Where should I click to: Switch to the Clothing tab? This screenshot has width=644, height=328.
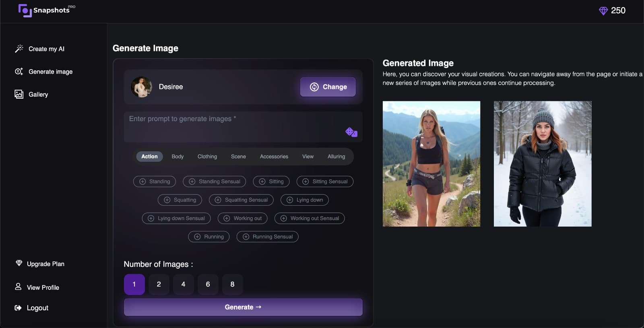pyautogui.click(x=207, y=157)
